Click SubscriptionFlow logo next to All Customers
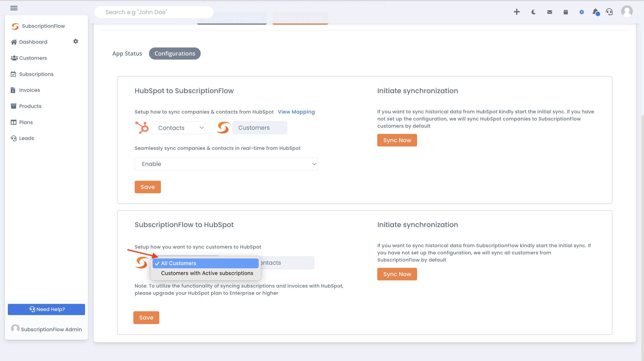Screen dimensions: 644x361 (141, 263)
